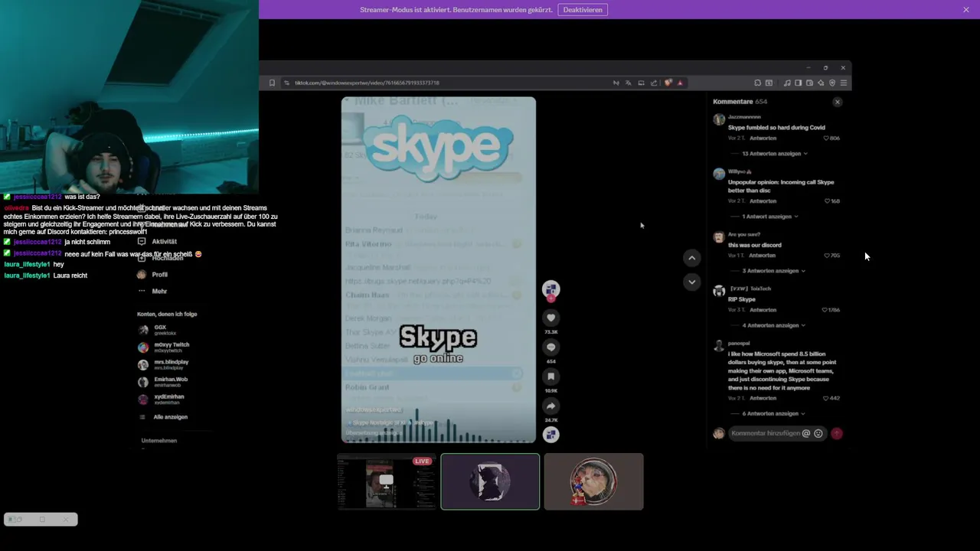Click the ToixTech commenter username

pyautogui.click(x=750, y=289)
